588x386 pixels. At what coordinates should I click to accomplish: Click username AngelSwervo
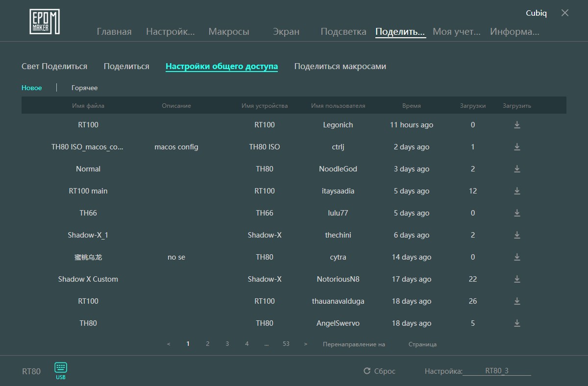point(338,323)
